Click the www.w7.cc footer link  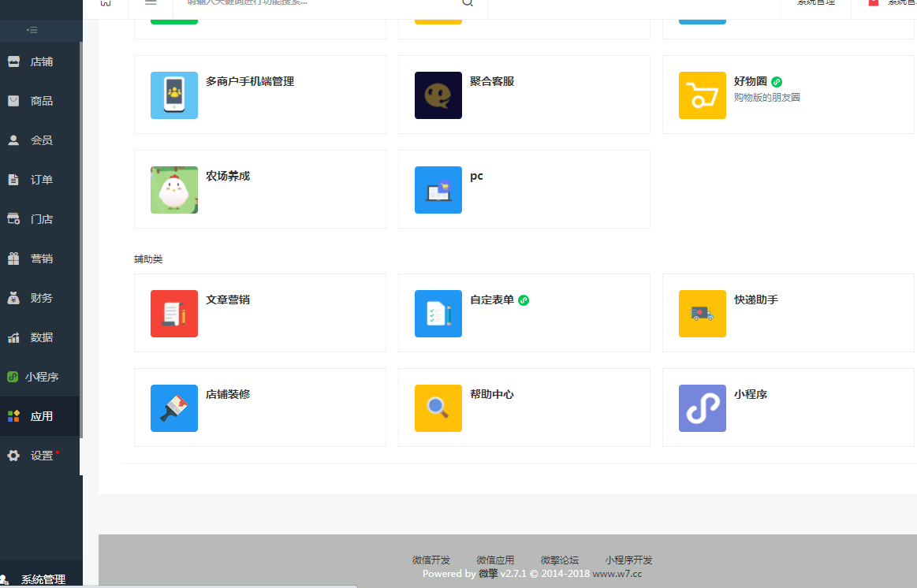pos(617,574)
